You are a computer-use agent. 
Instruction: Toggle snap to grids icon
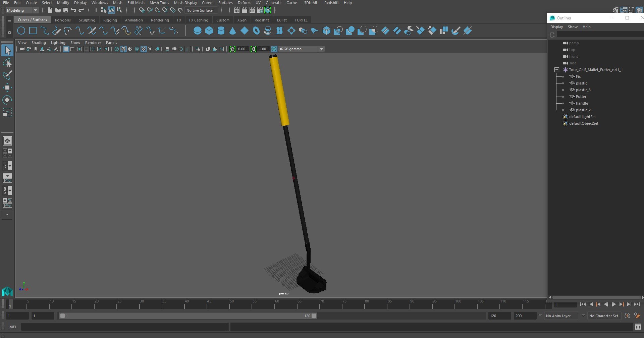pyautogui.click(x=142, y=10)
